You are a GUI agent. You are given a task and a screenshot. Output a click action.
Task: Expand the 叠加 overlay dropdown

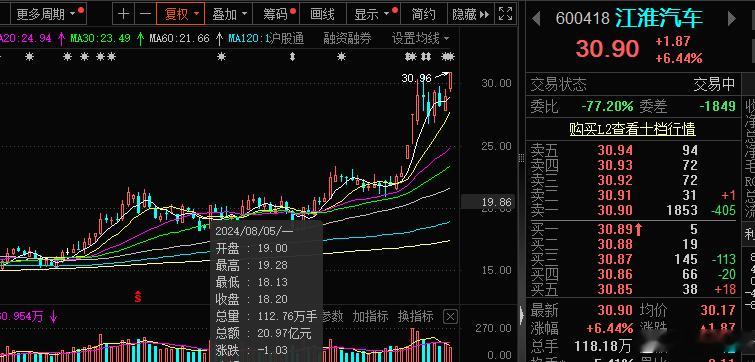click(x=229, y=14)
